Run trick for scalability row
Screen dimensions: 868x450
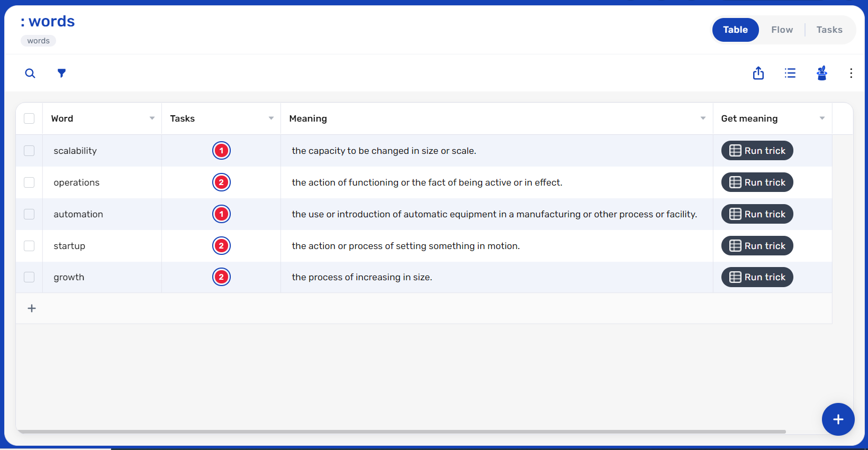757,151
